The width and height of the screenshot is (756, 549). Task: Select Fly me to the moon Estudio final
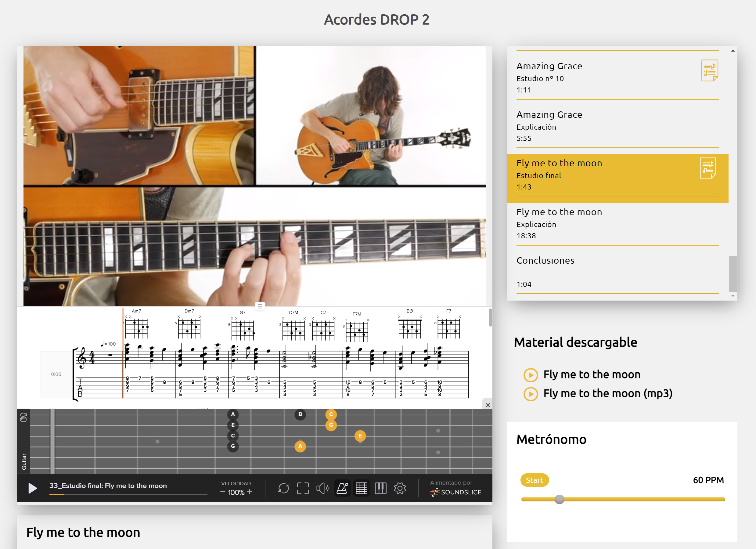pos(617,178)
